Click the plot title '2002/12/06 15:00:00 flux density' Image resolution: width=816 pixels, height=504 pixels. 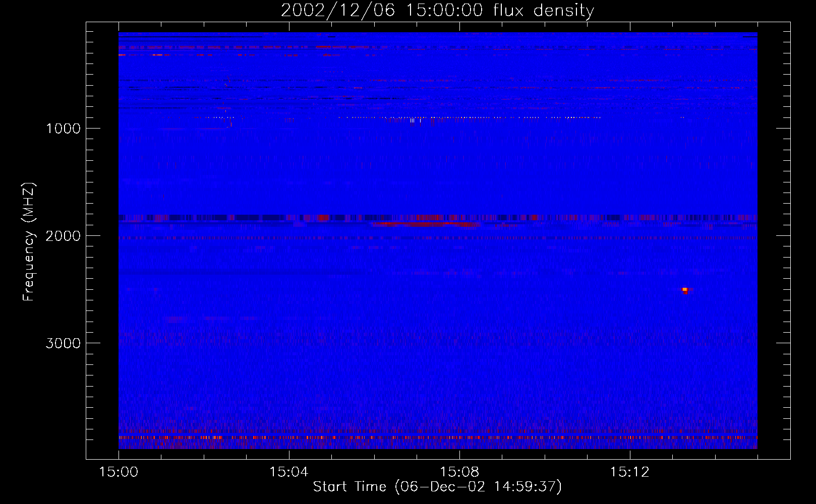coord(437,10)
